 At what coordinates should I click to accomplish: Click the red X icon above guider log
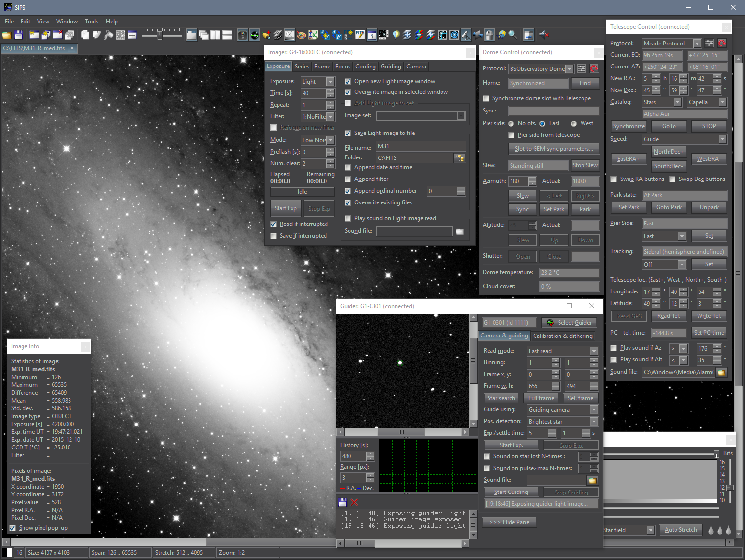point(354,502)
